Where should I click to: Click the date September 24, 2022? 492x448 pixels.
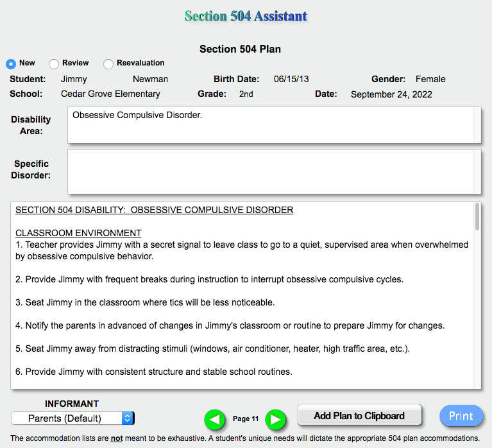[x=391, y=94]
